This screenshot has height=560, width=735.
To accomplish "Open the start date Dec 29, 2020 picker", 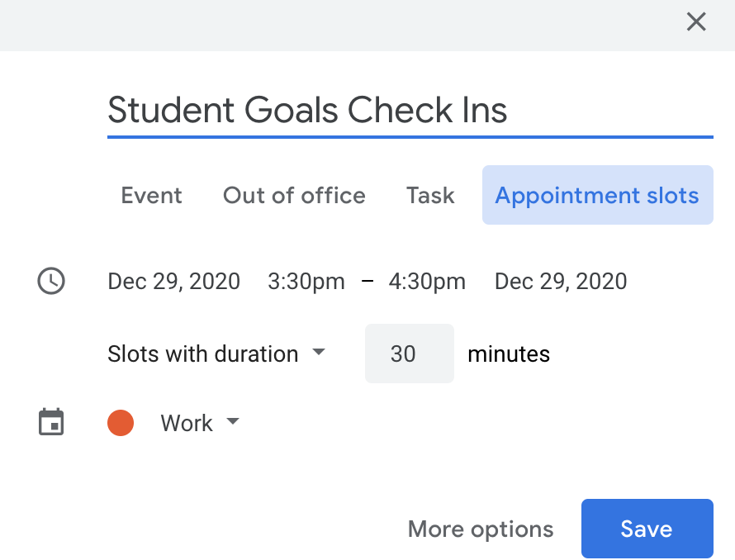I will (x=173, y=282).
